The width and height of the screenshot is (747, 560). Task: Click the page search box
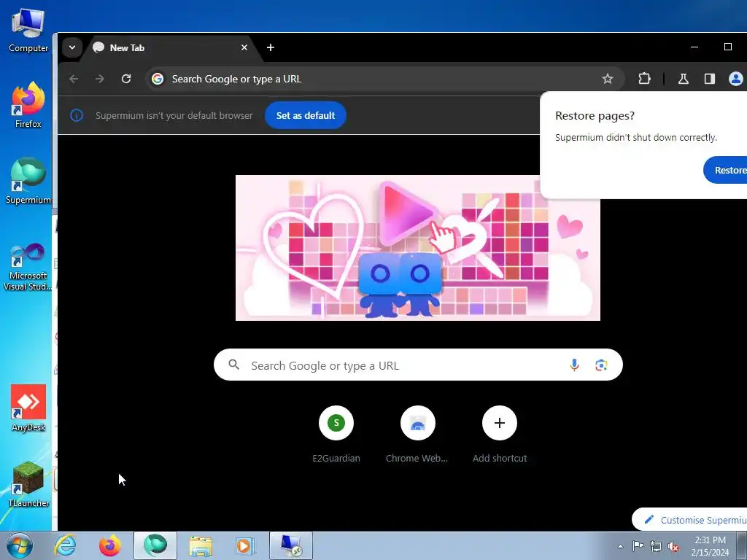(x=418, y=365)
